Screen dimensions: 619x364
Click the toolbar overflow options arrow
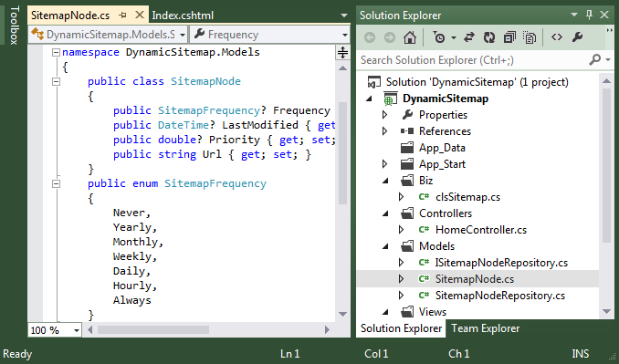609,30
